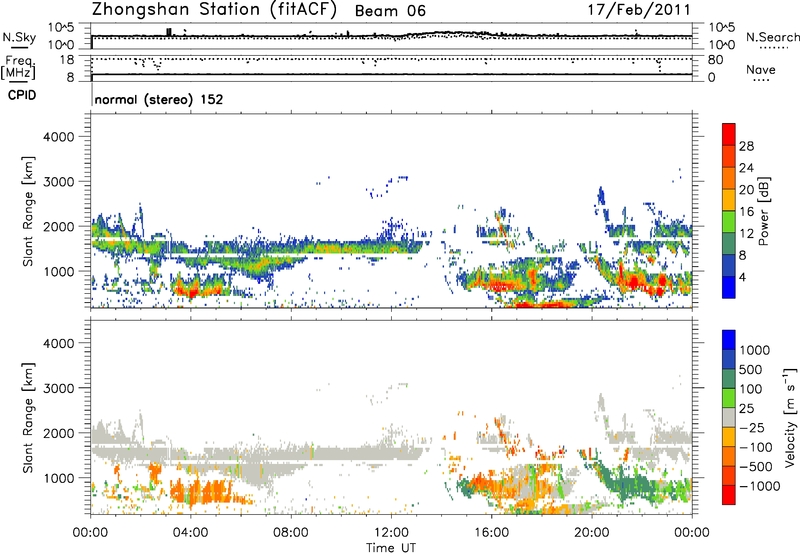
Task: Click the 'N.Sky' label
Action: pyautogui.click(x=18, y=37)
